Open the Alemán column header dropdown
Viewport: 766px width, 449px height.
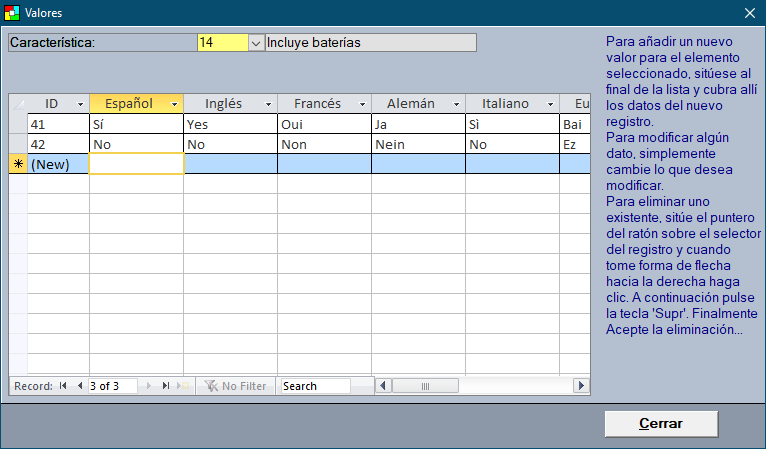(457, 104)
